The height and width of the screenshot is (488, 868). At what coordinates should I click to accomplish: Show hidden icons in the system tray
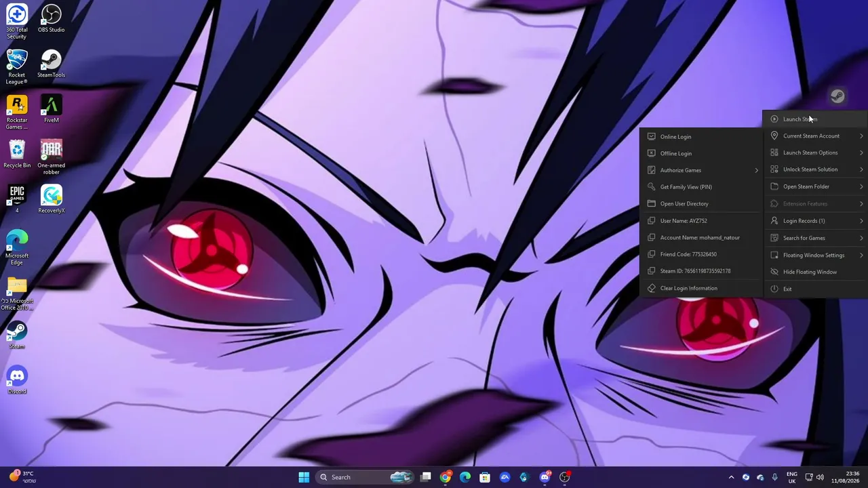731,477
